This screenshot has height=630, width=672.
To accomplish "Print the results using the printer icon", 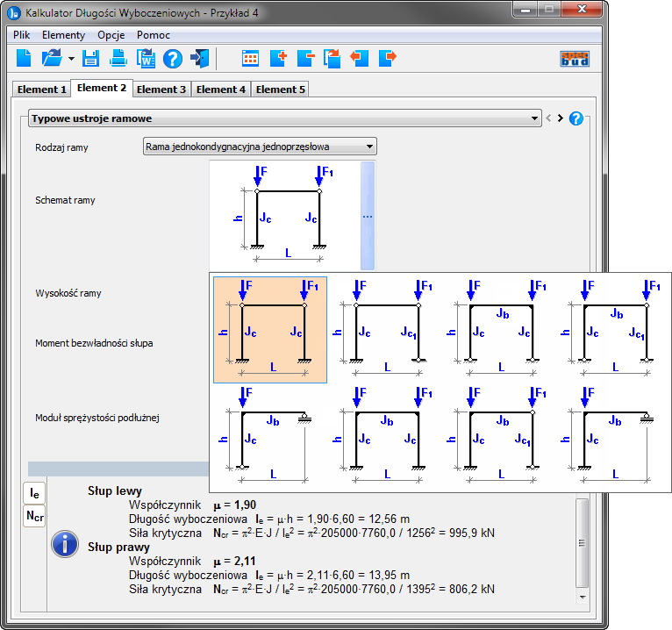I will tap(118, 58).
